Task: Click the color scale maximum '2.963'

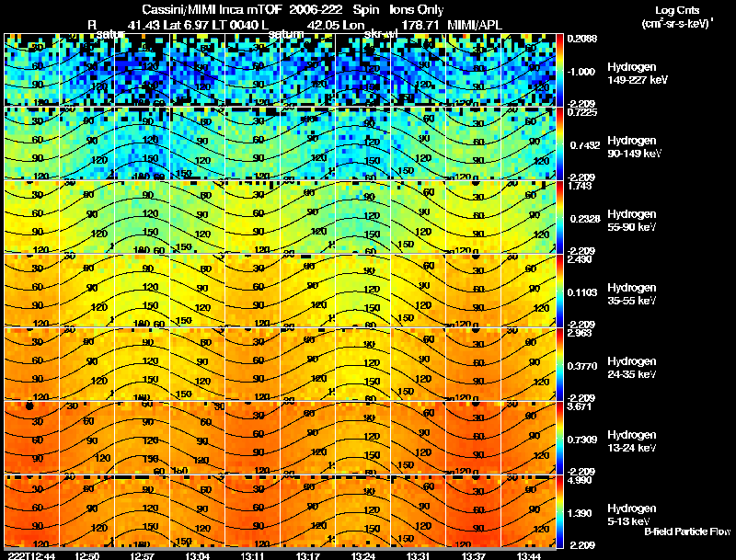Action: 580,333
